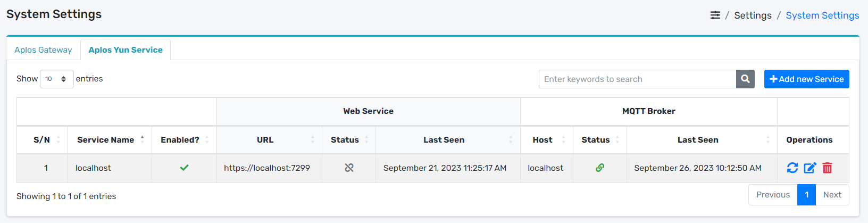Click the magnifier search button
The image size is (868, 223).
pyautogui.click(x=745, y=79)
